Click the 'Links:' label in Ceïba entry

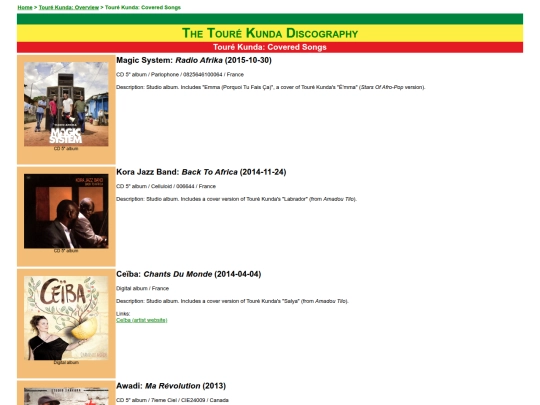[123, 314]
